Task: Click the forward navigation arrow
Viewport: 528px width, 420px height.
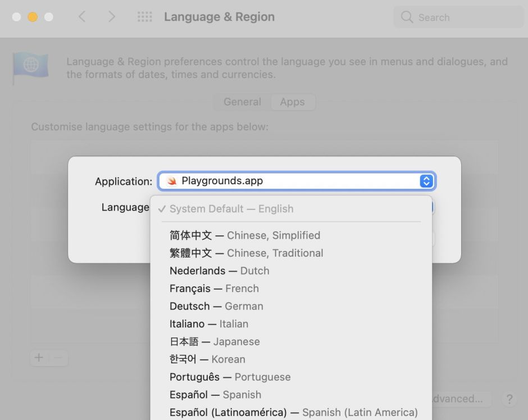Action: pyautogui.click(x=111, y=17)
